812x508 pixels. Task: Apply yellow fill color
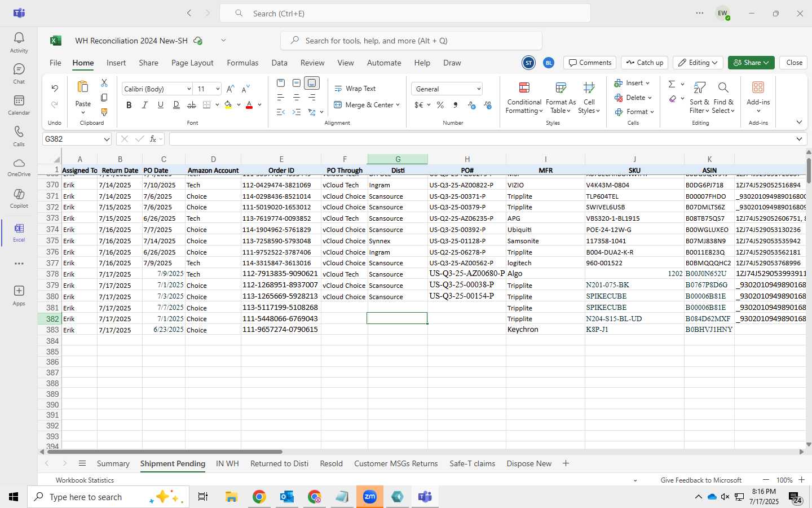[228, 105]
